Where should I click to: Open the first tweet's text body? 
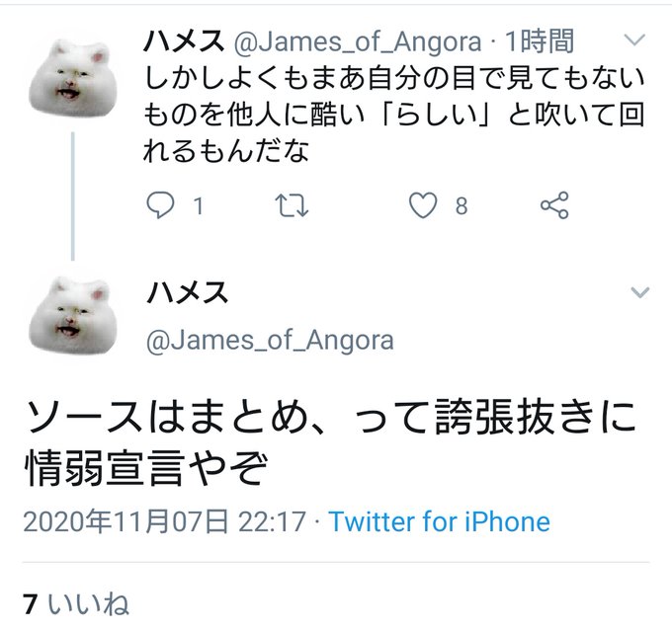tap(394, 115)
